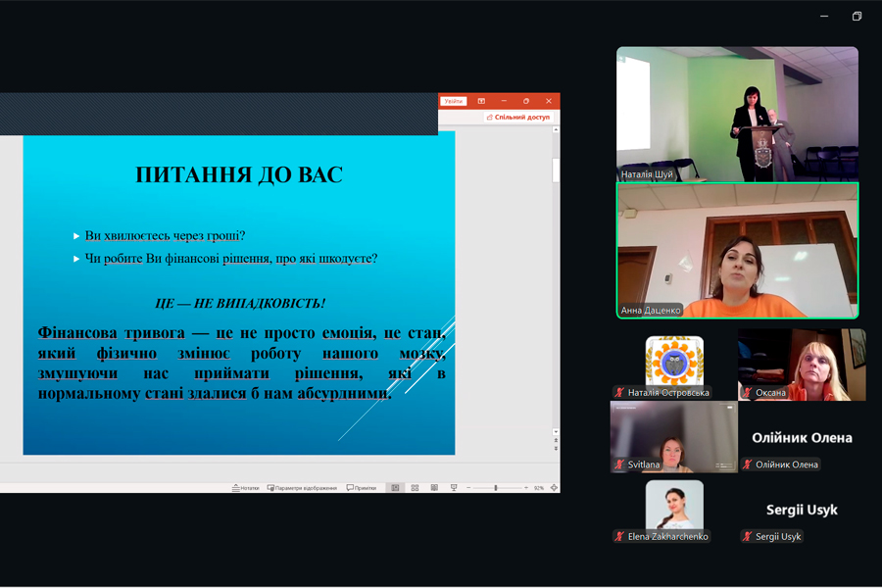Screen dimensions: 882x588
Task: Click muted mic icon next to Оксана
Action: point(748,393)
